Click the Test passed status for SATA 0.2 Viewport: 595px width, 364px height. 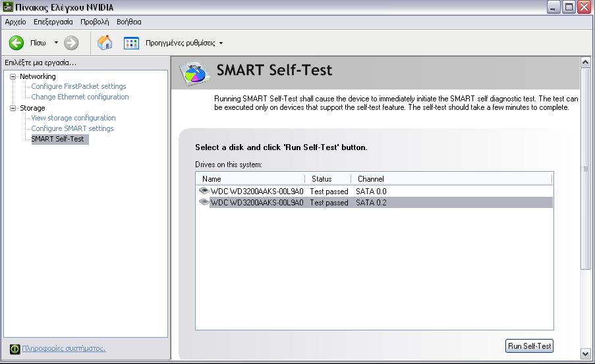pos(329,203)
